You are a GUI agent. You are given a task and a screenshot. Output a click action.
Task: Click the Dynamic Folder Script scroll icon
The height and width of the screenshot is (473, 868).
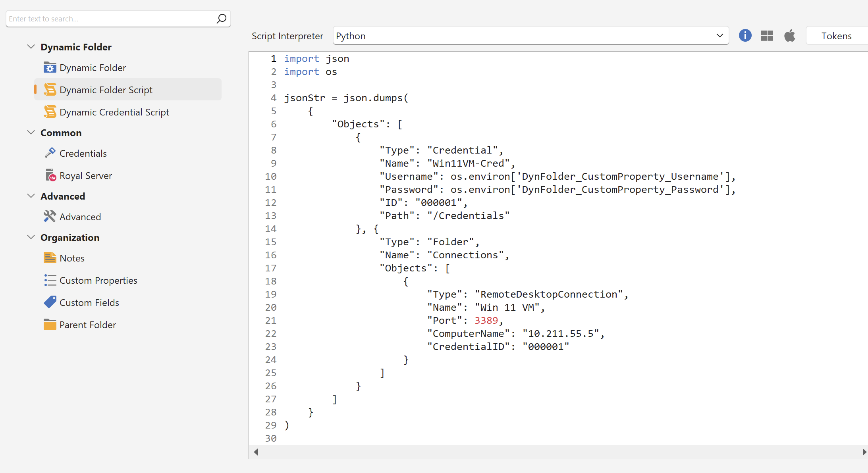[50, 90]
